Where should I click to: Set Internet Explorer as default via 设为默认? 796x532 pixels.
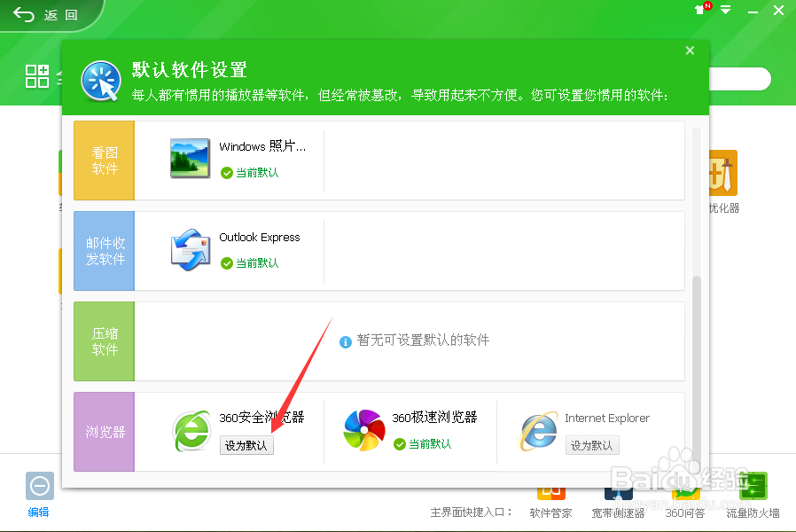click(x=592, y=445)
